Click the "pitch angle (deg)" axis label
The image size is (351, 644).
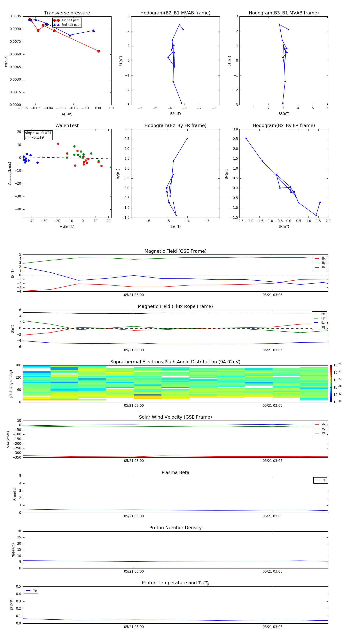[x=11, y=384]
